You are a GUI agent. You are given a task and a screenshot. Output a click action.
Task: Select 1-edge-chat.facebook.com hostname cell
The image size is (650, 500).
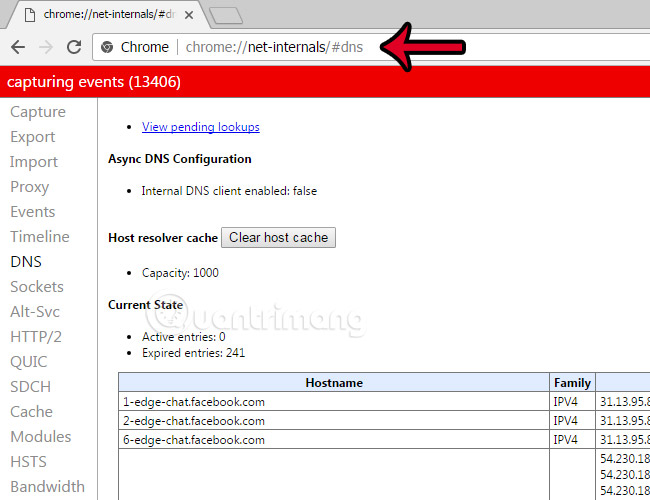tap(334, 401)
